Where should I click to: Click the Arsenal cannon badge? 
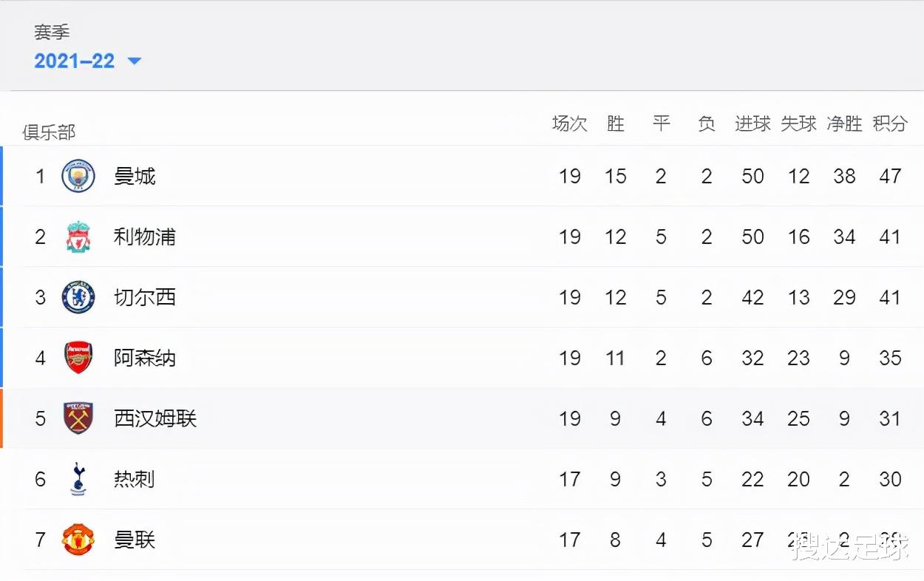coord(78,358)
